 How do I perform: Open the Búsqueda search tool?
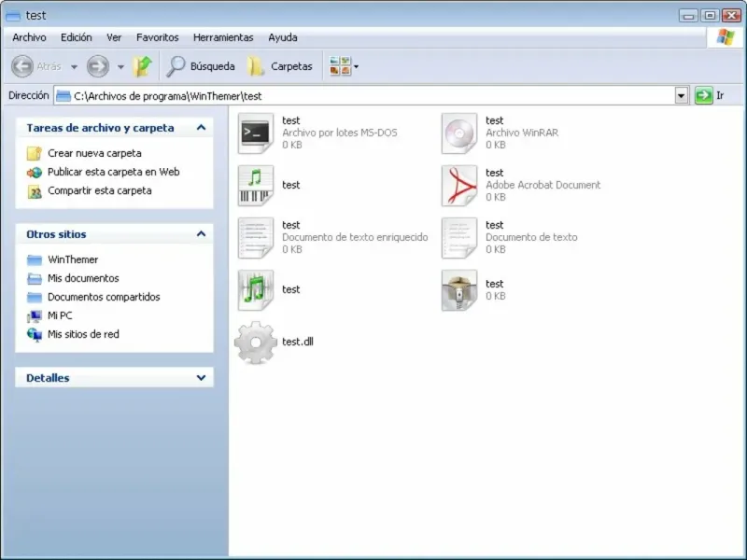pos(201,66)
